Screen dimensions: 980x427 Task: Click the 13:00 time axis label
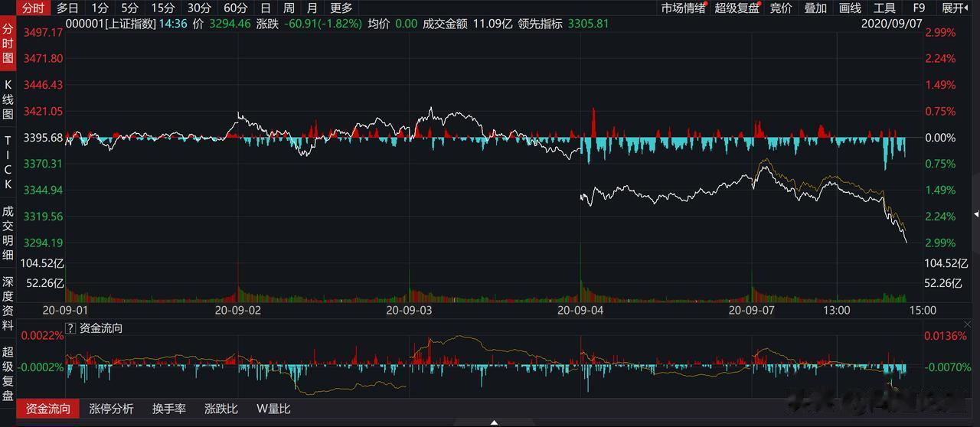tap(837, 310)
